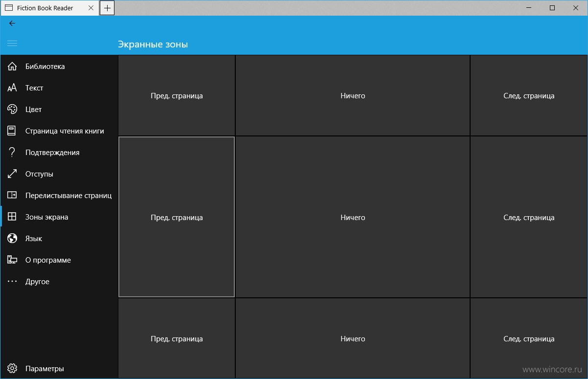Image resolution: width=588 pixels, height=379 pixels.
Task: Click top-right След. страница zone
Action: [x=529, y=95]
